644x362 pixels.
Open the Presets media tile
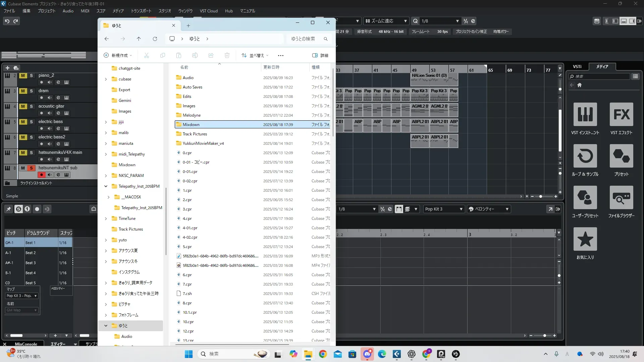(621, 156)
